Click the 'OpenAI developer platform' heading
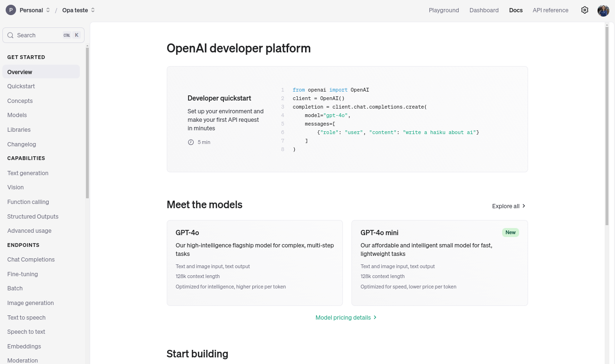615x364 pixels. pos(239,48)
